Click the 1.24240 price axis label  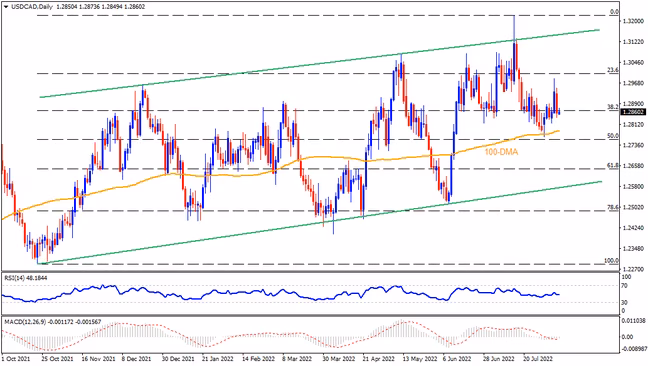[632, 228]
